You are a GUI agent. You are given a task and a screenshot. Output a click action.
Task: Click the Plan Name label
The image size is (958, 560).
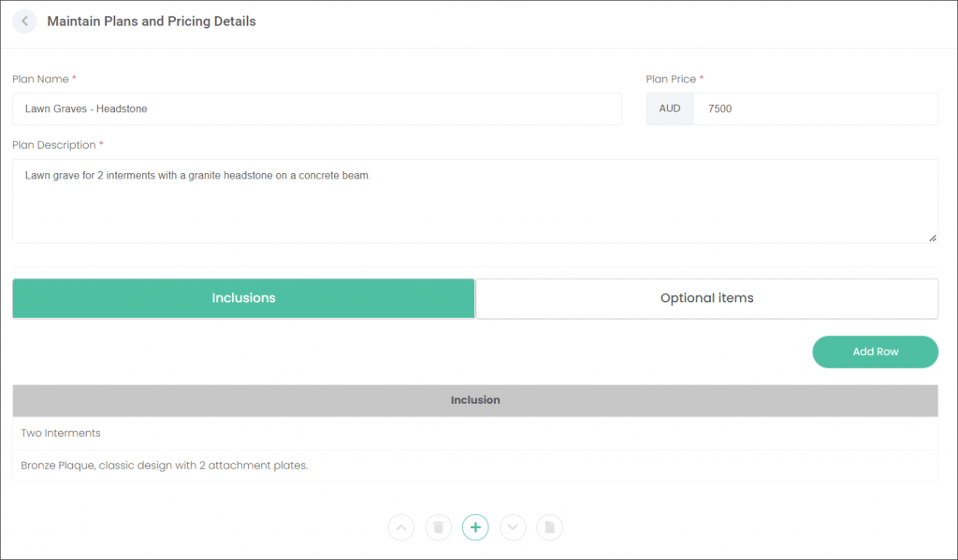point(40,79)
